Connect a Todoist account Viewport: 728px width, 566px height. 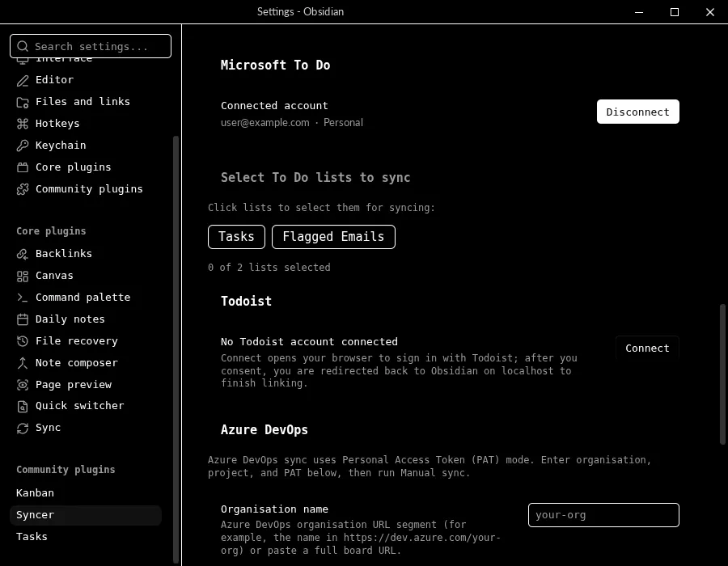point(647,348)
